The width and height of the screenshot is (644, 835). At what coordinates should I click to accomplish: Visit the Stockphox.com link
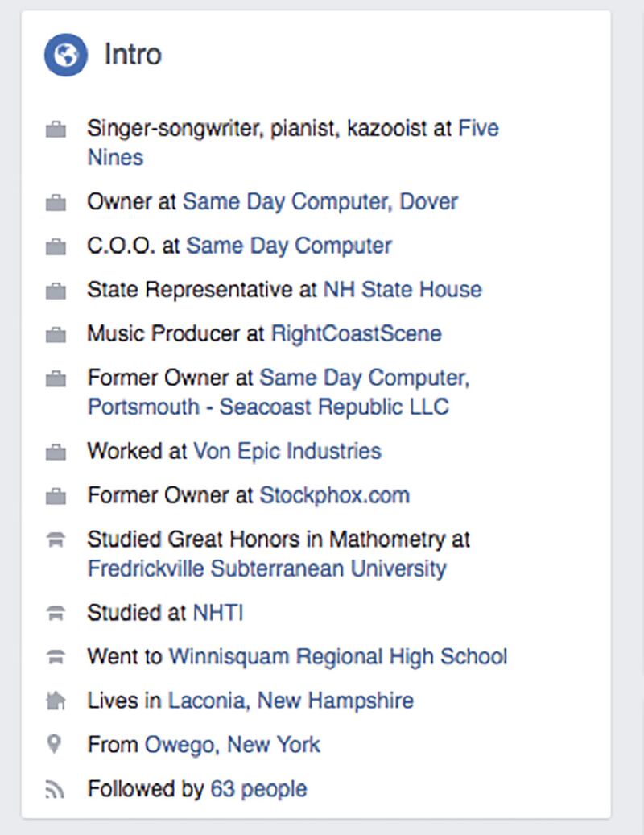pos(333,494)
